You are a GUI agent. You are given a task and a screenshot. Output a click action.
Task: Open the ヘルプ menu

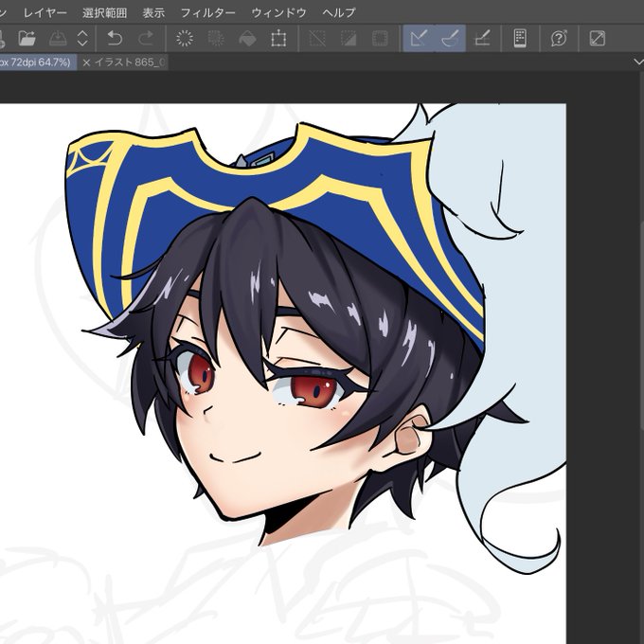click(339, 12)
